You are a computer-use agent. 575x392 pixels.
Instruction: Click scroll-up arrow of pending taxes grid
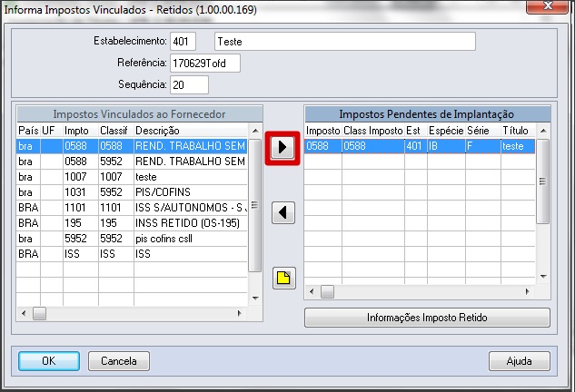click(543, 131)
